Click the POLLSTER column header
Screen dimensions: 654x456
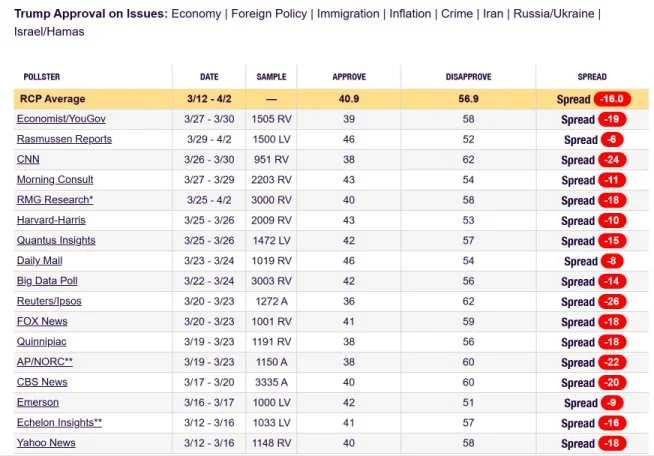[42, 77]
